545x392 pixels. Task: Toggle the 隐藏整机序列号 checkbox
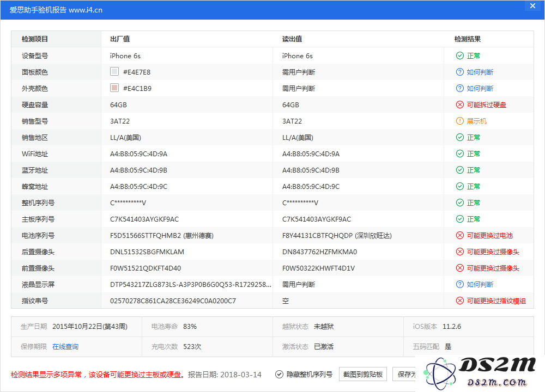(x=278, y=374)
